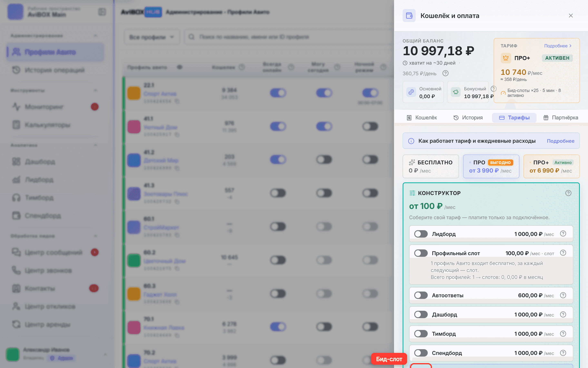Toggle Ночной режим for profile 22.1

(x=370, y=93)
